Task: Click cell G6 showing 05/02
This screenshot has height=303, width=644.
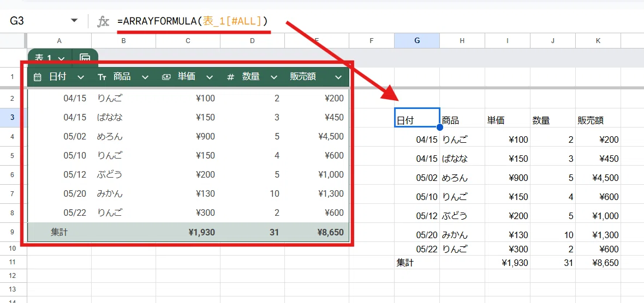Action: (417, 175)
